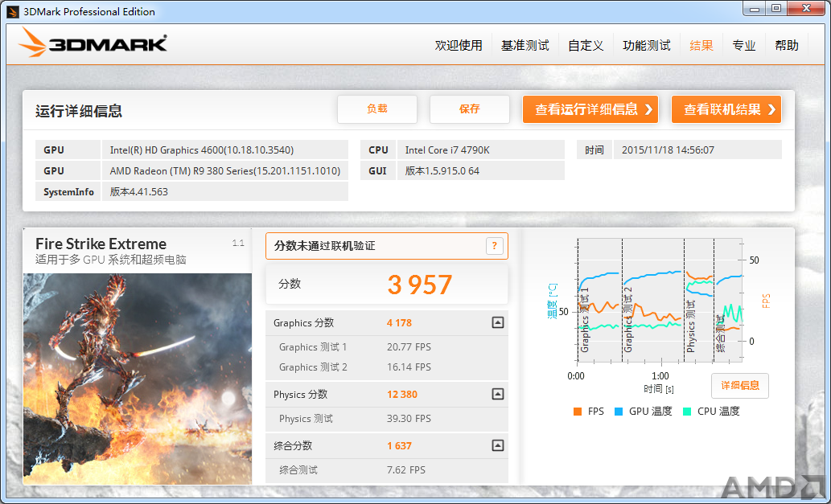The width and height of the screenshot is (831, 504).
Task: Select the 结果 tab
Action: click(x=701, y=46)
